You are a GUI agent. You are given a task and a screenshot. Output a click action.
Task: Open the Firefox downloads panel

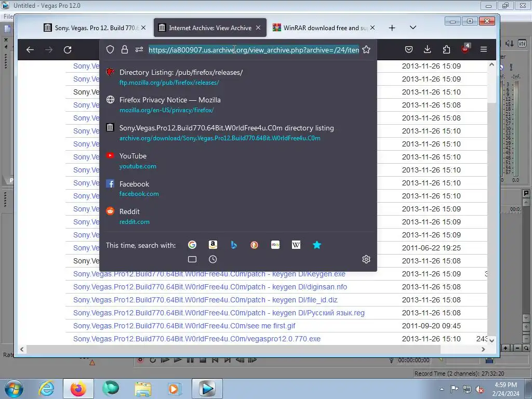click(x=428, y=49)
